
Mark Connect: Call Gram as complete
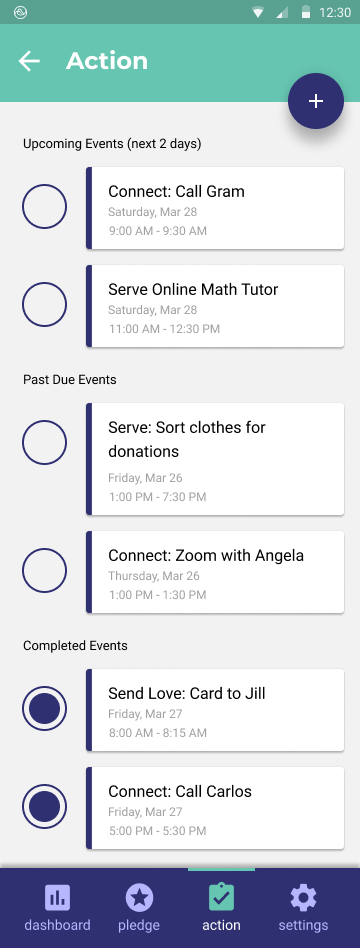click(x=44, y=207)
